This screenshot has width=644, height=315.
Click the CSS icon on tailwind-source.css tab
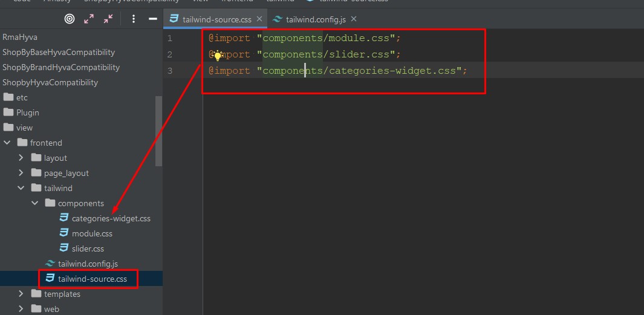click(174, 19)
